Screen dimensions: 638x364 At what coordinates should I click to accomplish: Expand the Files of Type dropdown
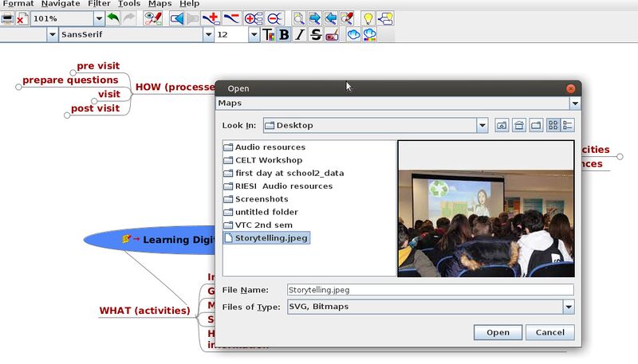click(569, 307)
